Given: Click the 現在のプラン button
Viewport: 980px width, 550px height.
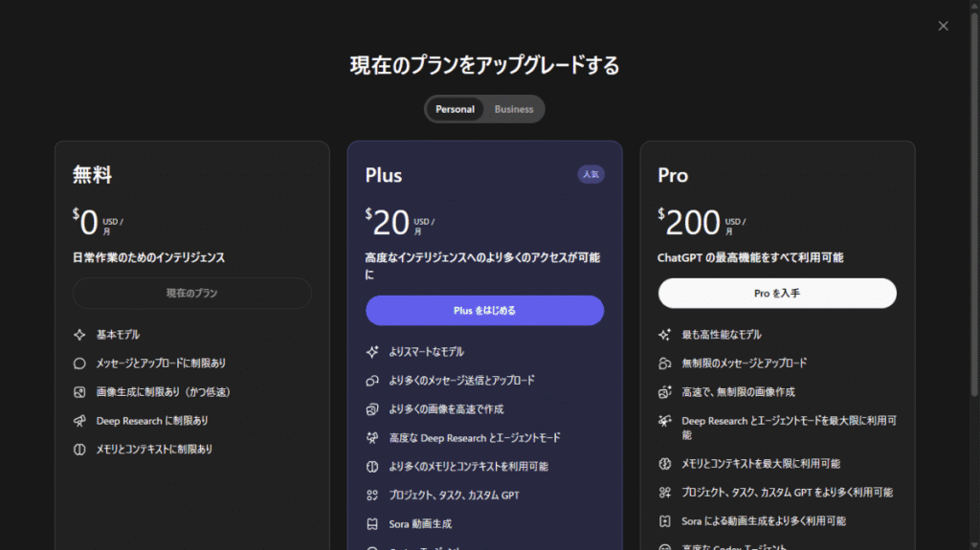Looking at the screenshot, I should [191, 293].
